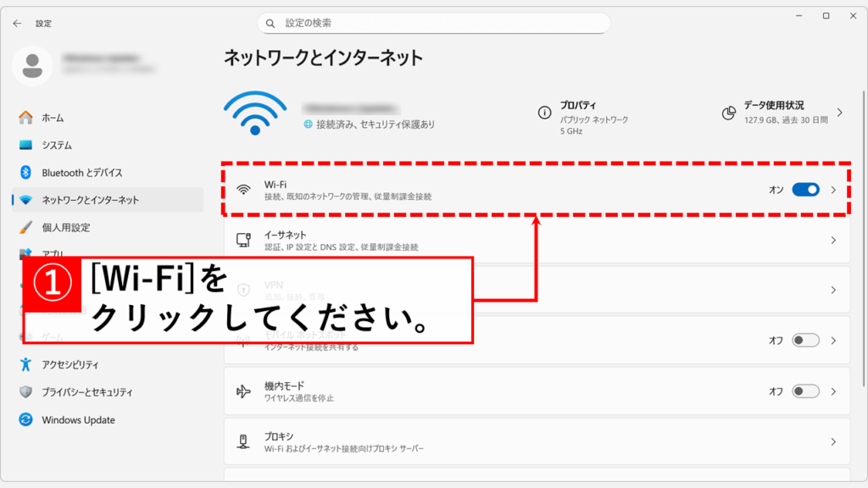Screen dimensions: 868x488
Task: Click the Accessibility person icon
Action: tap(25, 364)
